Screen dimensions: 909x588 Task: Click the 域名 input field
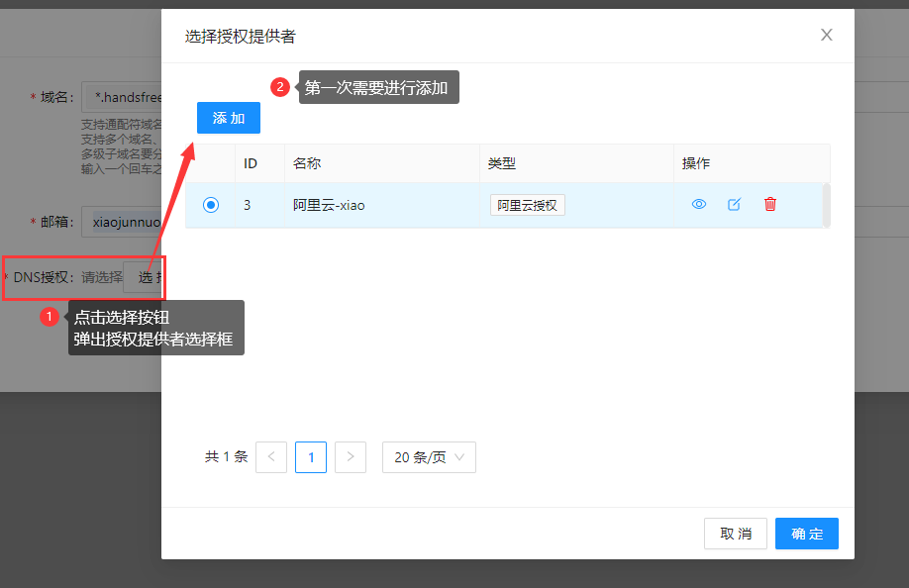click(129, 96)
